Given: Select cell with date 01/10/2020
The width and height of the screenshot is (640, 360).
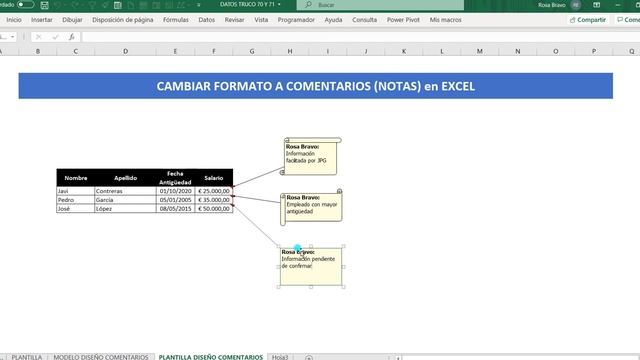Looking at the screenshot, I should (x=176, y=191).
